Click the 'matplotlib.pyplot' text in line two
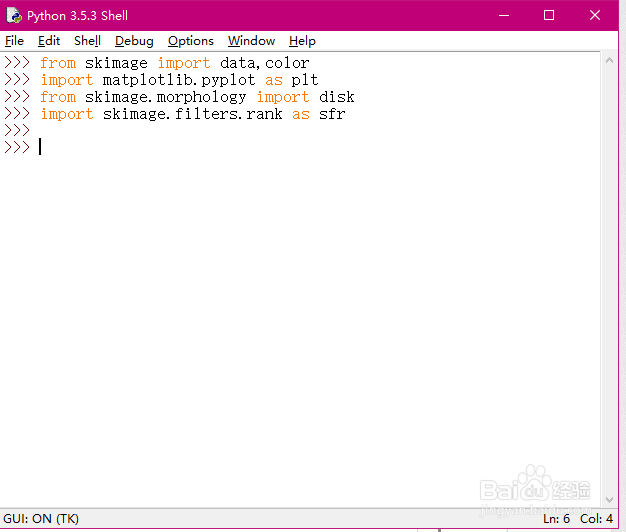Screen dimensions: 626x532 pos(179,80)
